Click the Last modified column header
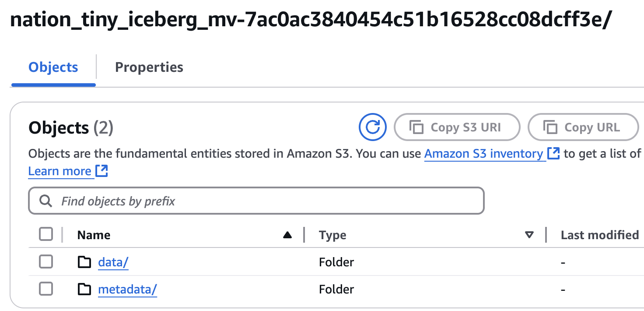 [x=599, y=235]
